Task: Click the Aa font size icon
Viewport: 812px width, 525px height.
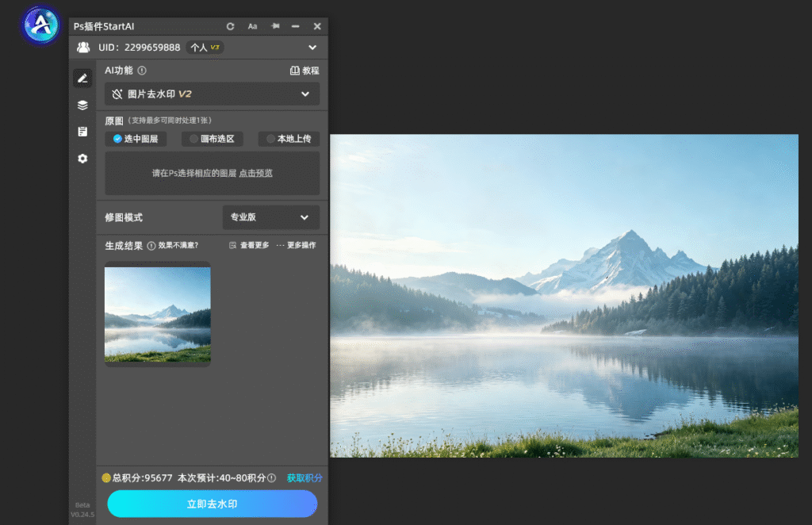Action: (252, 26)
